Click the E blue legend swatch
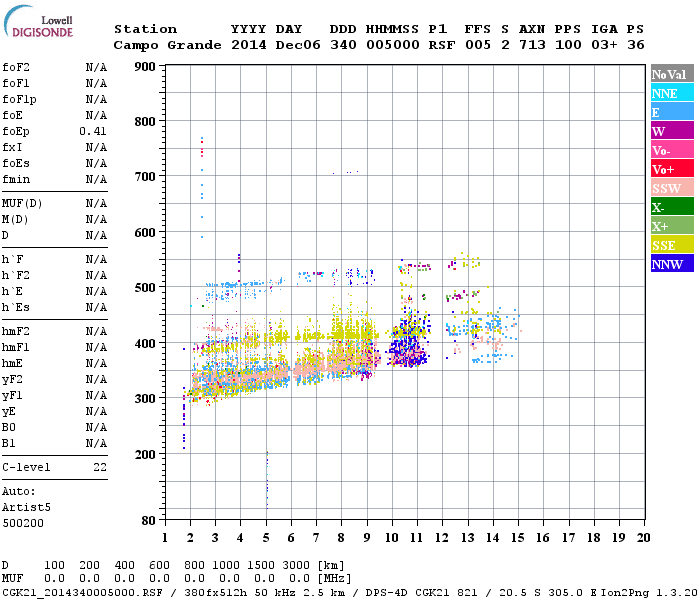The height and width of the screenshot is (600, 700). 672,112
